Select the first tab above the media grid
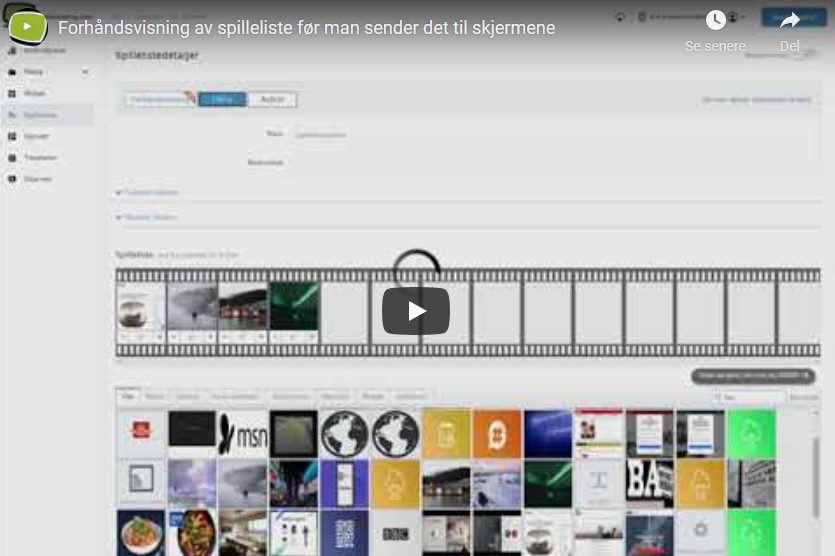The image size is (835, 556). (128, 397)
